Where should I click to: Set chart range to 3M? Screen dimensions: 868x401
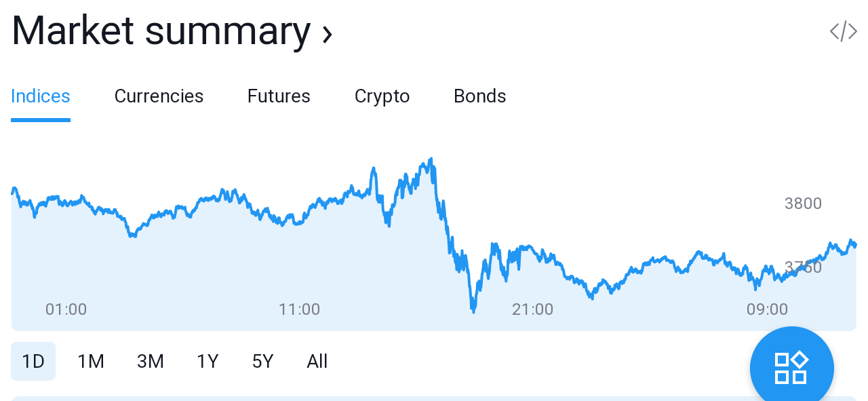[151, 362]
